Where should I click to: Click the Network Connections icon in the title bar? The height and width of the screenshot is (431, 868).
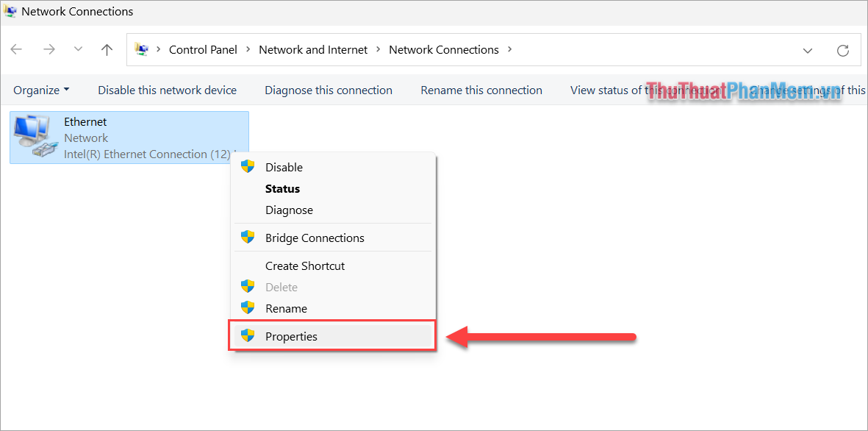10,11
